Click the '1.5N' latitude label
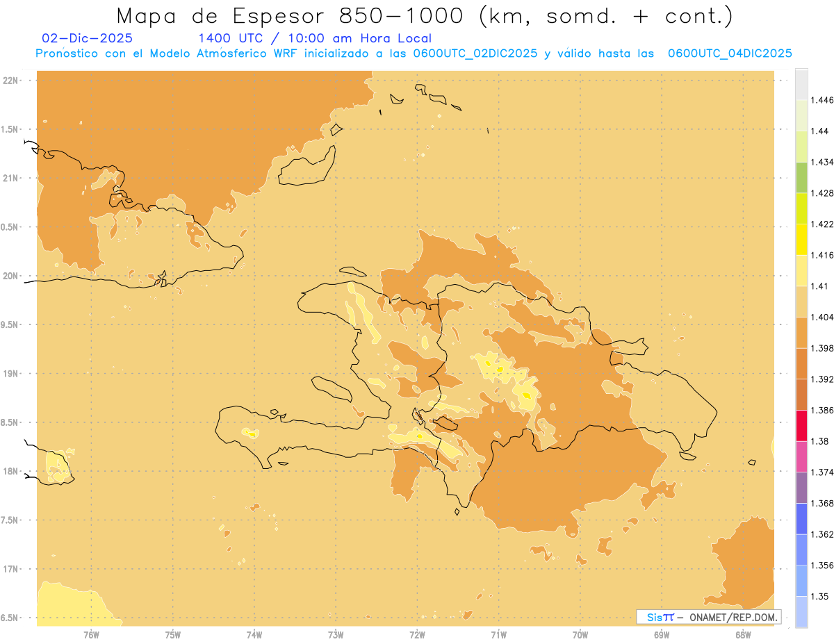 [10, 130]
